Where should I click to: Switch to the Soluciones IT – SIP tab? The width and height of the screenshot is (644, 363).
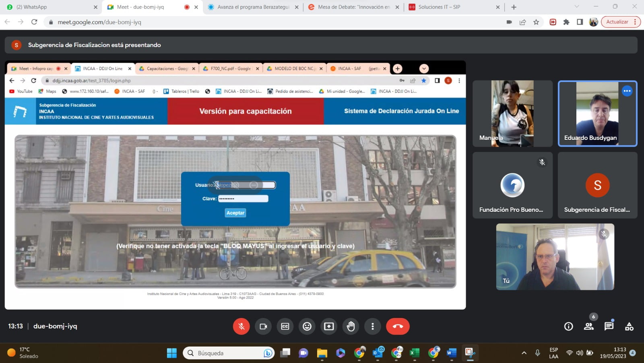coord(453,7)
